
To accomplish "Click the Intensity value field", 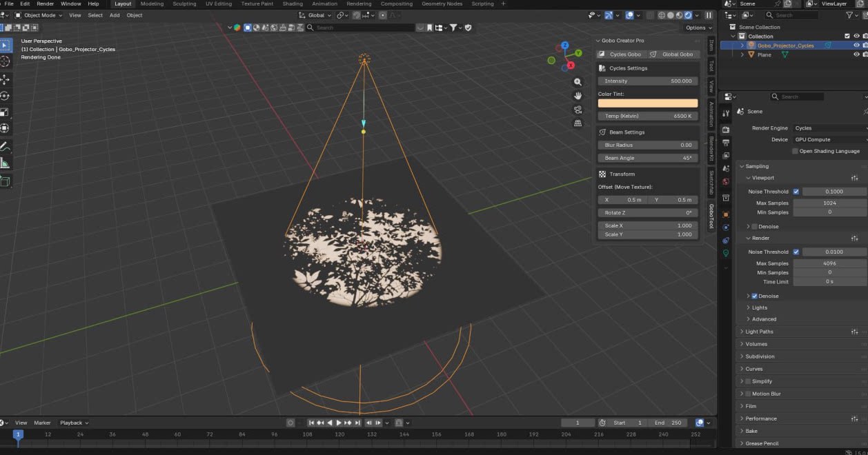I will pos(647,81).
